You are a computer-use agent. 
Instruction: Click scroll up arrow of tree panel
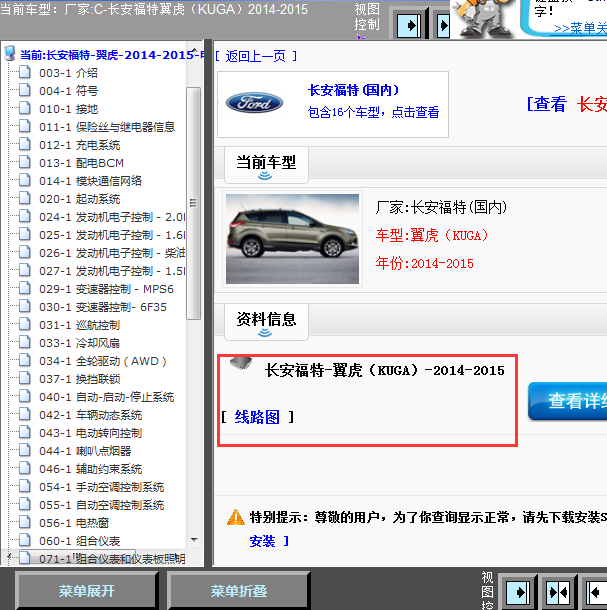(194, 50)
